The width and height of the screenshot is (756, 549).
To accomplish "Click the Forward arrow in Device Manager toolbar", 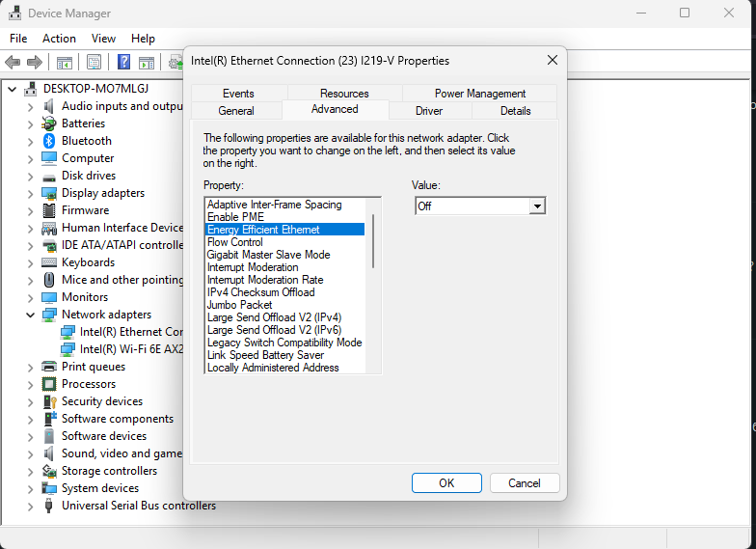I will pyautogui.click(x=35, y=62).
